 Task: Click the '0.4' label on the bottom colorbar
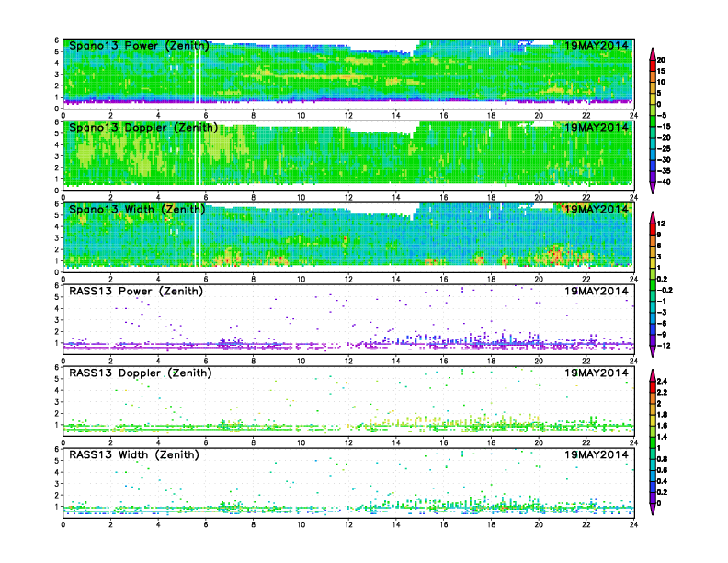pyautogui.click(x=662, y=481)
